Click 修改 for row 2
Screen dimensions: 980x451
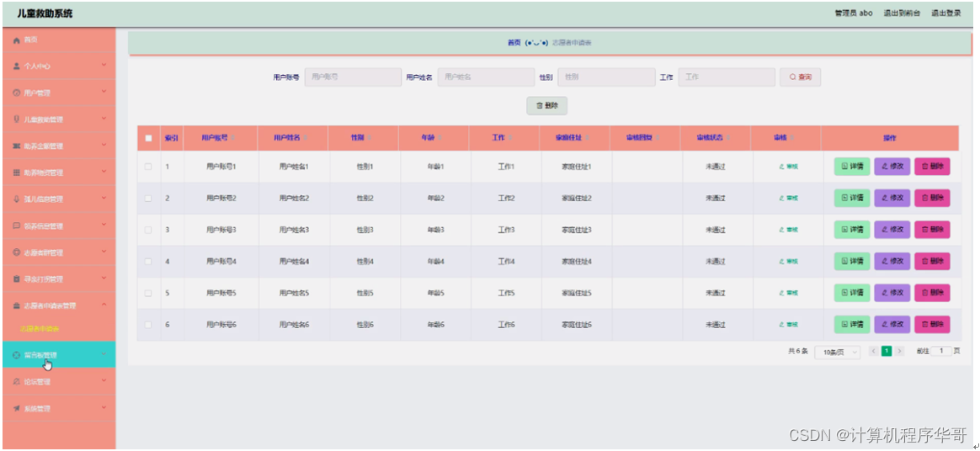(892, 198)
